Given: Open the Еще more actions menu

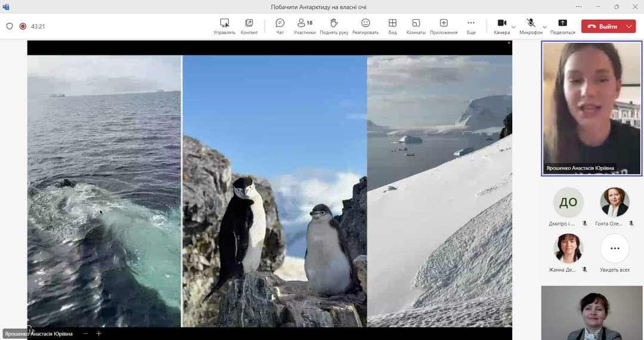Looking at the screenshot, I should tap(471, 26).
